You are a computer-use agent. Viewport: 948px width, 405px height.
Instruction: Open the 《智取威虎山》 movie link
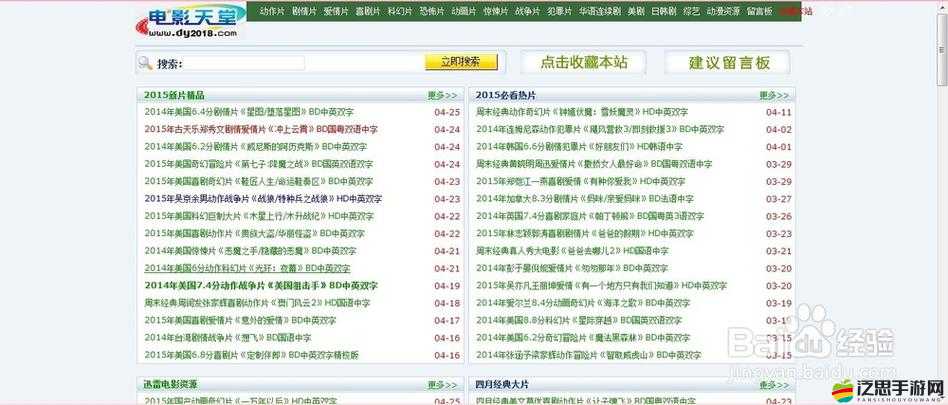click(588, 355)
